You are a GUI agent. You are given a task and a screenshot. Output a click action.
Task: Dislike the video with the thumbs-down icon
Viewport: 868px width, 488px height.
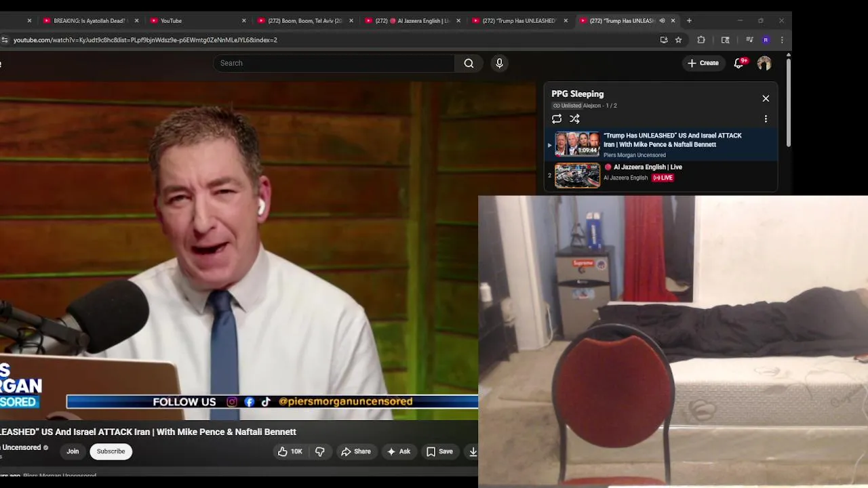pos(320,451)
